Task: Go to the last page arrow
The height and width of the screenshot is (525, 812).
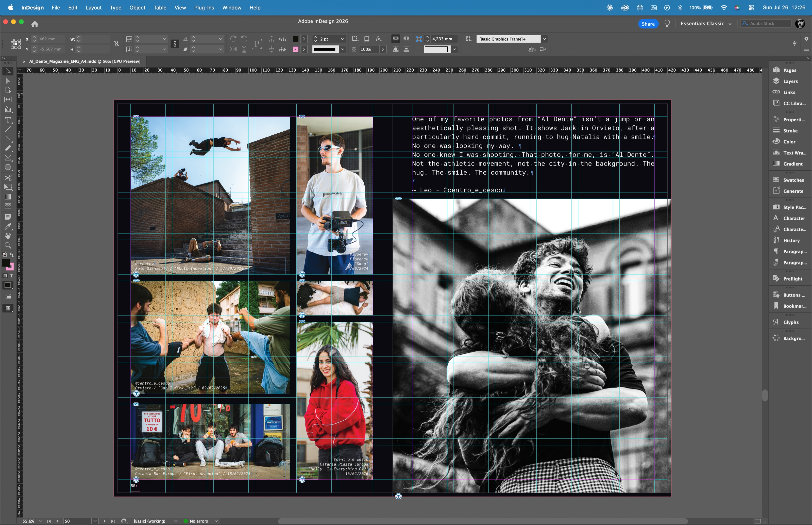Action: coord(113,521)
